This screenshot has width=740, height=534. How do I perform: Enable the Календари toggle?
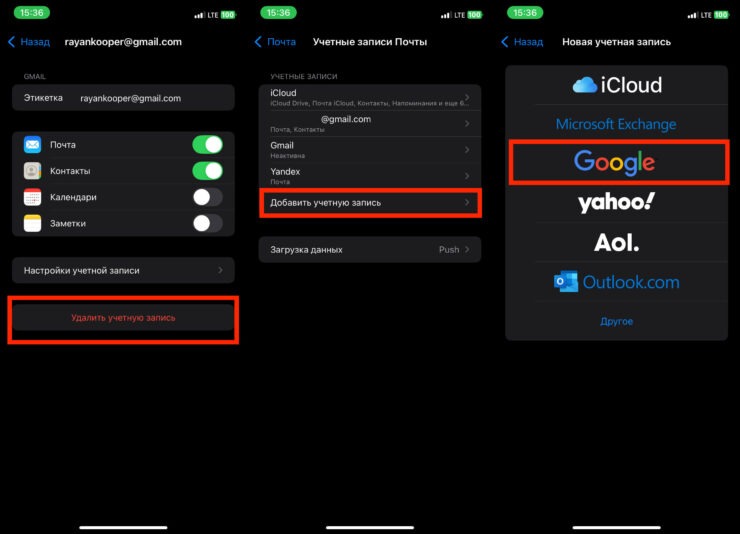point(208,197)
